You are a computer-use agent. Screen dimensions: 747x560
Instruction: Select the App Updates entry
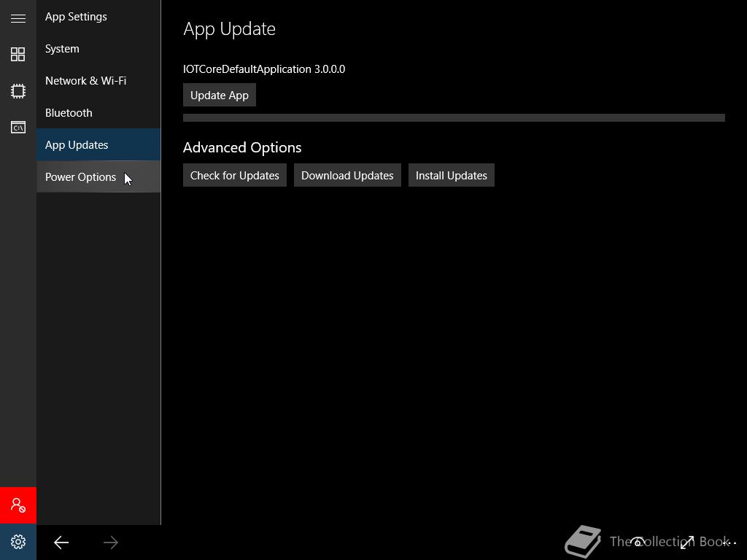pos(98,145)
